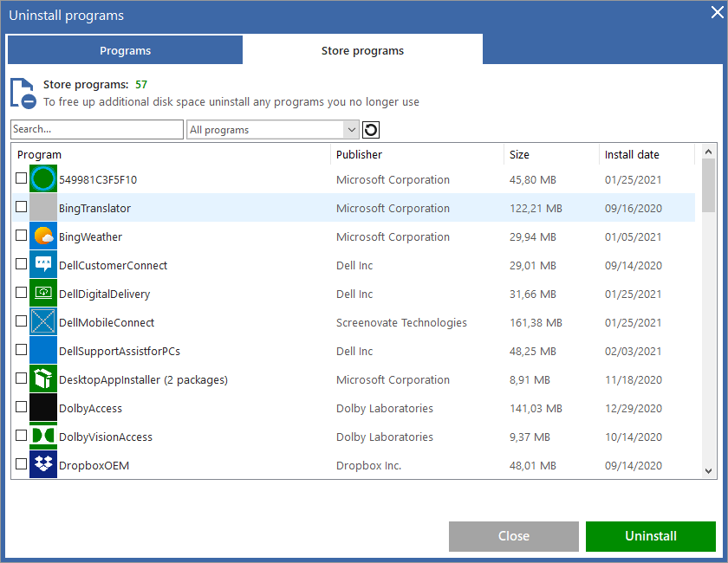
Task: Enable the DellCustomerConnect checkbox
Action: [22, 263]
